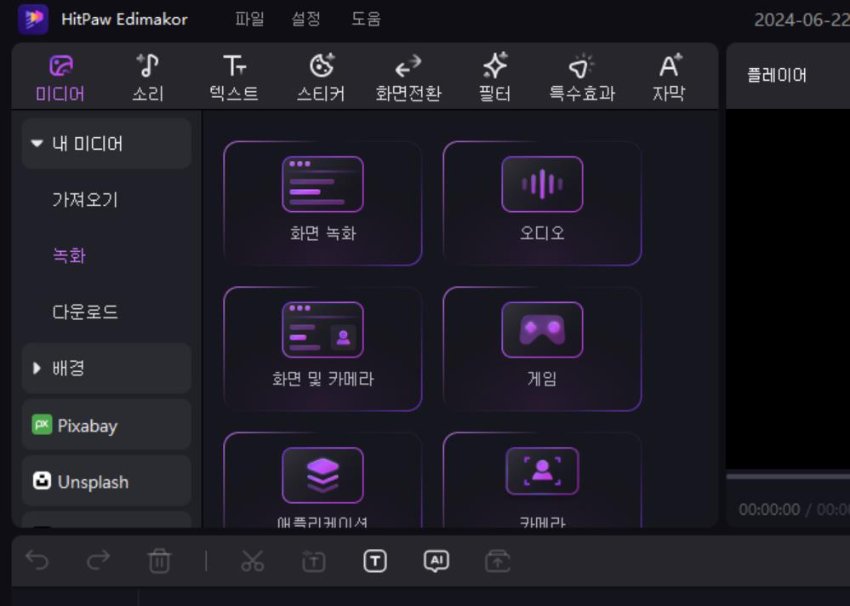This screenshot has height=606, width=850.
Task: Select 가져오기 import in sidebar
Action: (85, 200)
